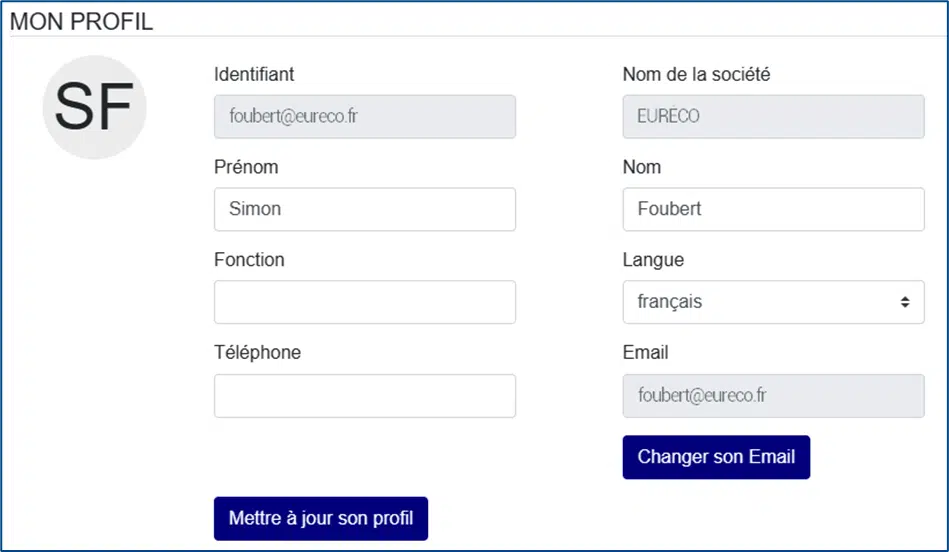Click the disabled EURECO company name field
This screenshot has height=552, width=949.
773,116
